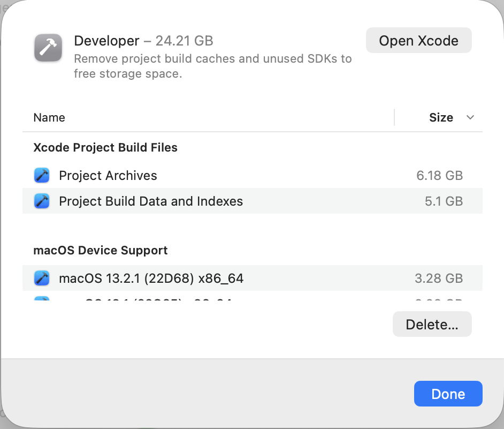
Task: Select the macOS 13.2.1 (22D68) x86_64 entry
Action: [151, 279]
